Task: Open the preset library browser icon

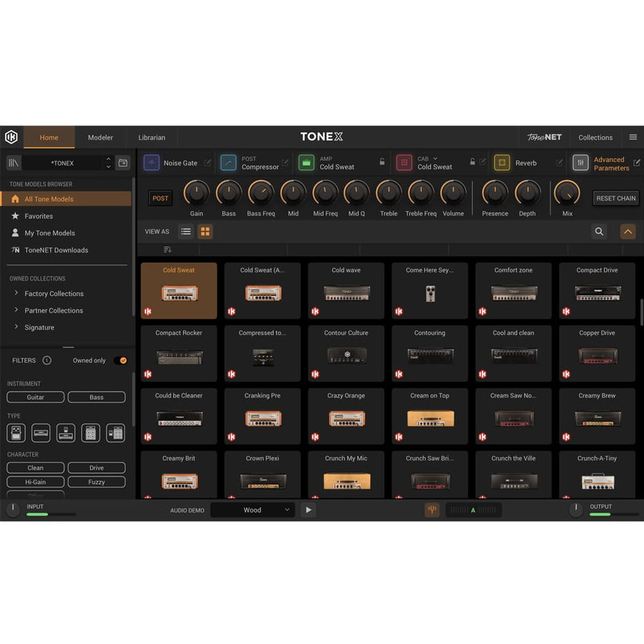Action: [14, 163]
